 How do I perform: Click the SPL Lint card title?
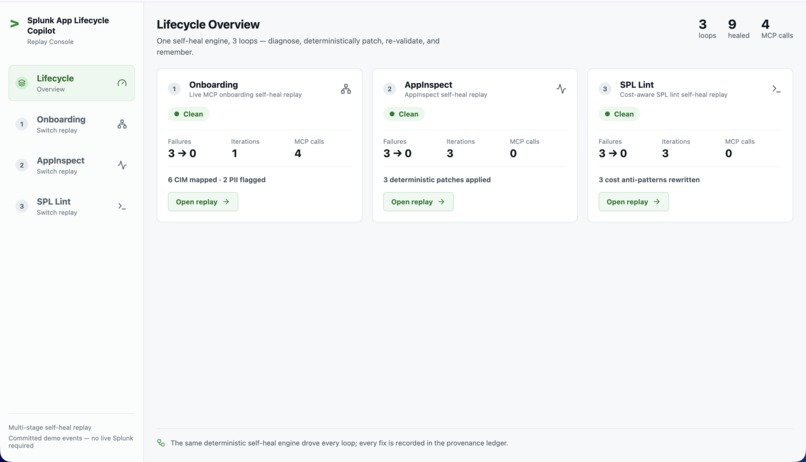[x=637, y=84]
